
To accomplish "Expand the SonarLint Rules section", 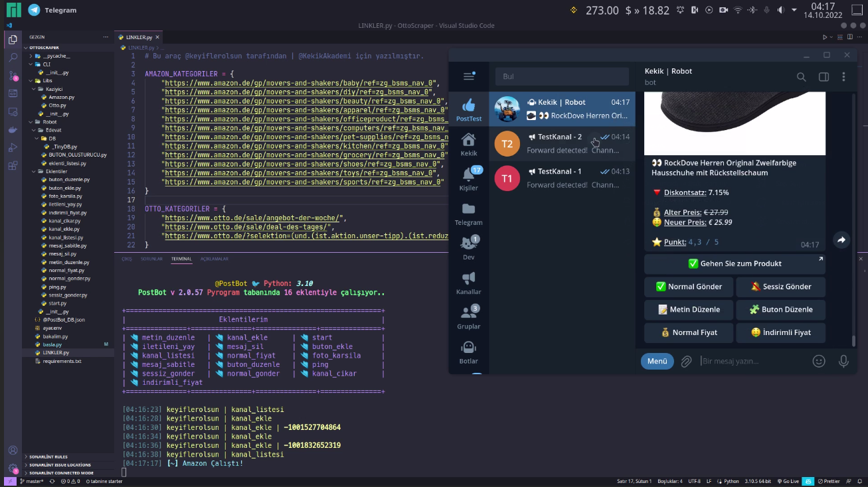I will click(48, 456).
